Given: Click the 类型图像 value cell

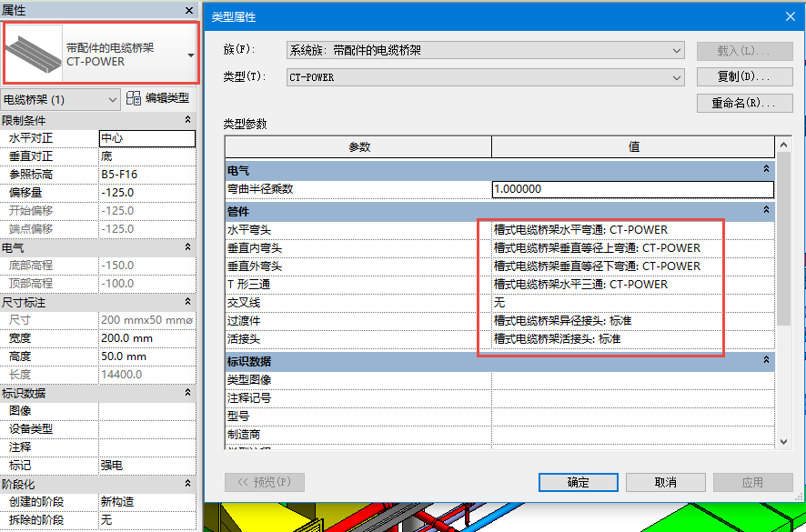Looking at the screenshot, I should 633,380.
